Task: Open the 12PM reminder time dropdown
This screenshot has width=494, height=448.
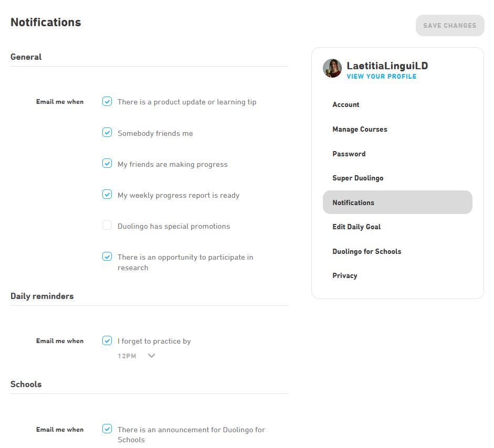Action: click(x=127, y=356)
